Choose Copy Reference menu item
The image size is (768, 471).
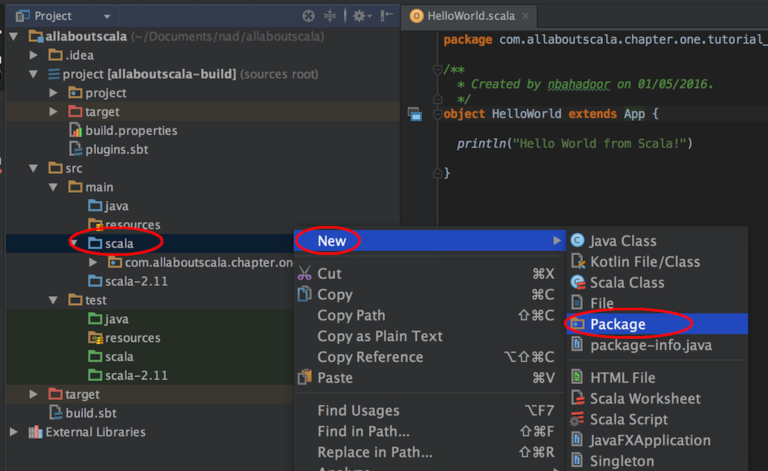coord(430,357)
